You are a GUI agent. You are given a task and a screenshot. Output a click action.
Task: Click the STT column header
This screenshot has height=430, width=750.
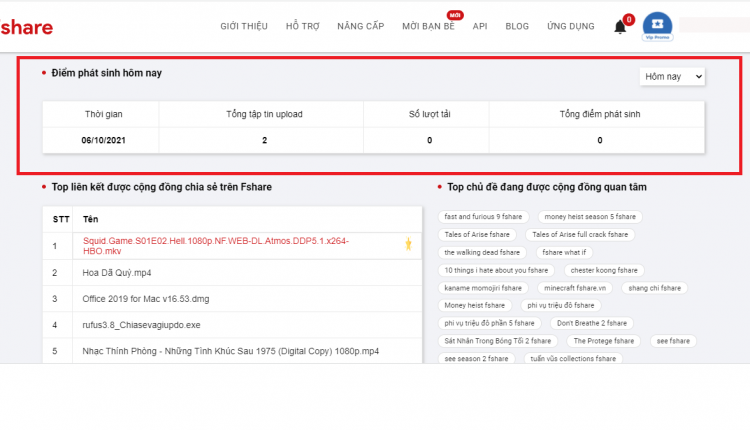pos(61,219)
